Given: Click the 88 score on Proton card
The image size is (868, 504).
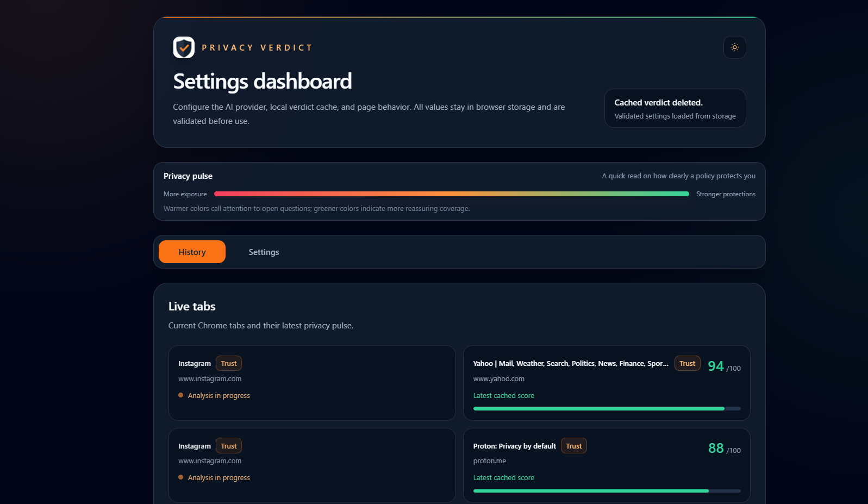Looking at the screenshot, I should pyautogui.click(x=715, y=449).
